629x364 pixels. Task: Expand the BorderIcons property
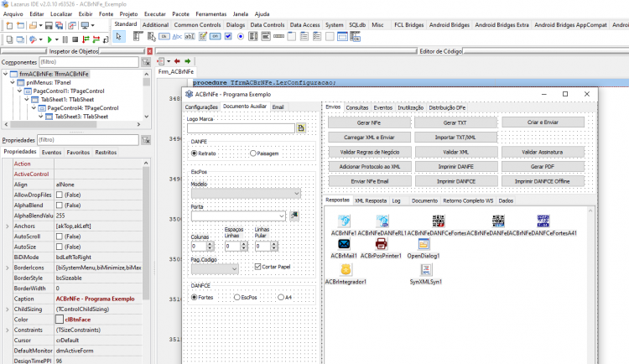[8, 268]
